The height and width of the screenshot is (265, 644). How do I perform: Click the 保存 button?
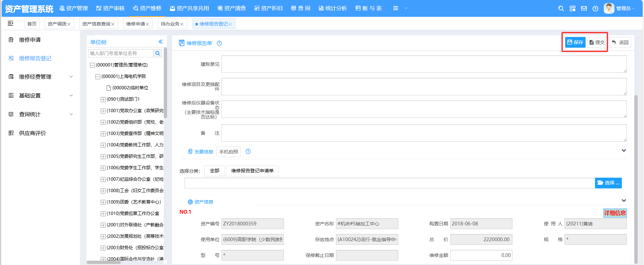click(x=575, y=42)
